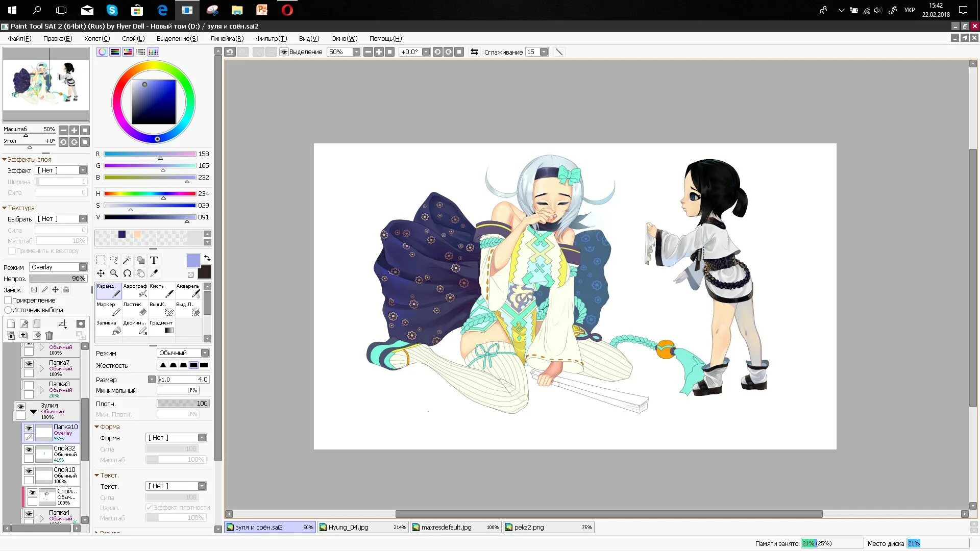This screenshot has height=551, width=980.
Task: Pick the Eyedropper tool
Action: (154, 273)
